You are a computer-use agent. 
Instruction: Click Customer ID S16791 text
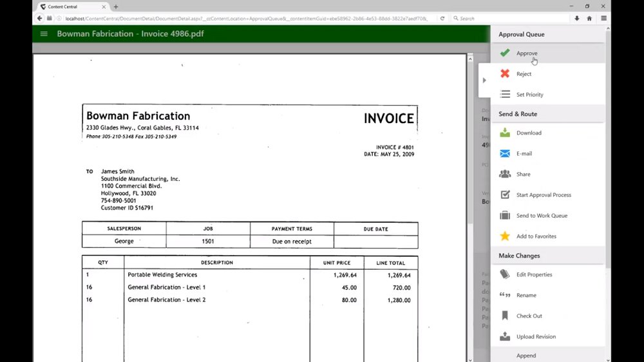[127, 208]
